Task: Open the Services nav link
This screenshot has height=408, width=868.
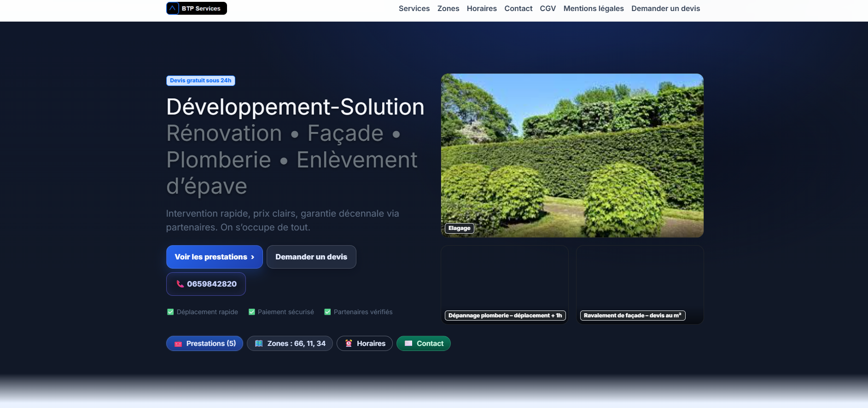Action: pos(414,8)
